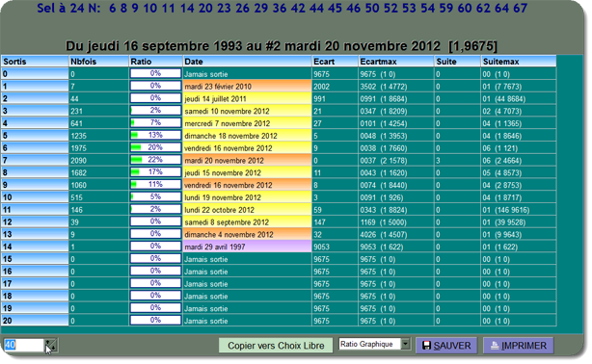592x364 pixels.
Task: Click the 11% ratio bar
Action: click(155, 185)
